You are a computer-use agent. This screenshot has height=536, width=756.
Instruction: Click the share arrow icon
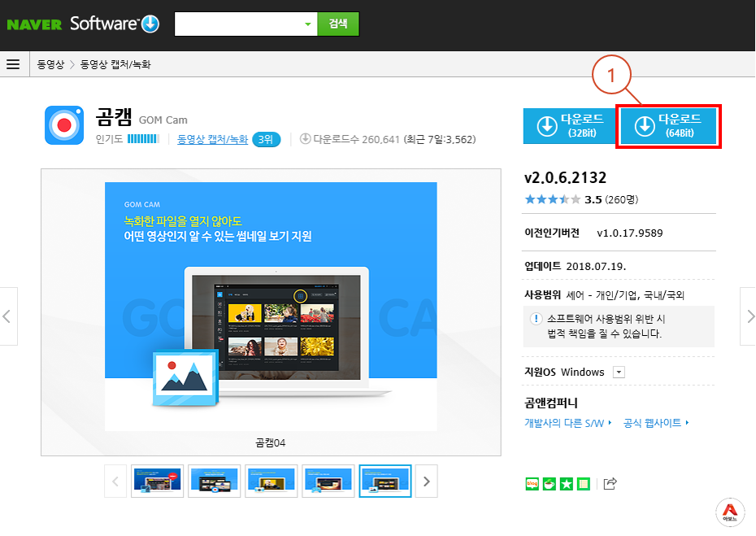coord(610,483)
